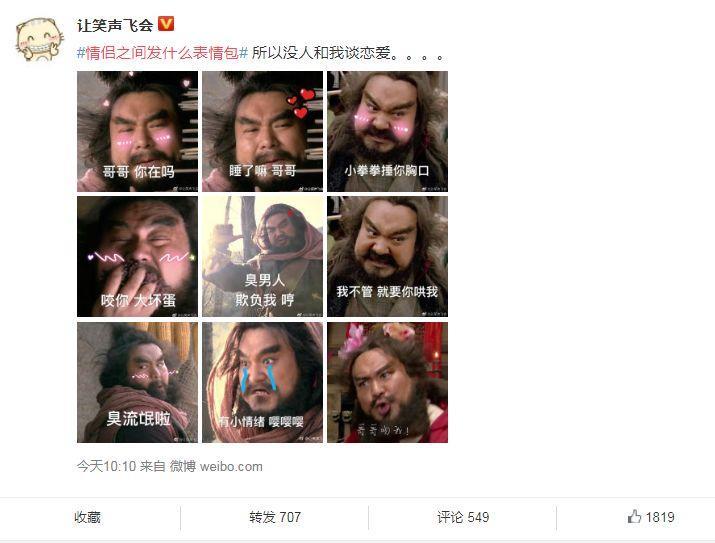The height and width of the screenshot is (543, 715).
Task: Open the 收藏 favorites button
Action: [87, 517]
